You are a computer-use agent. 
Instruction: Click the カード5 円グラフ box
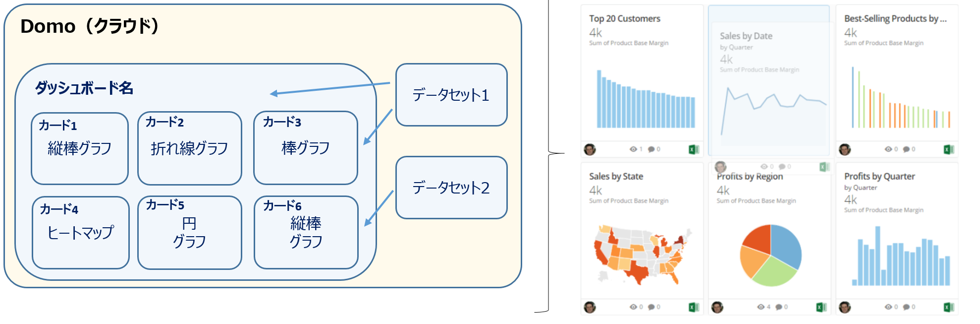190,232
